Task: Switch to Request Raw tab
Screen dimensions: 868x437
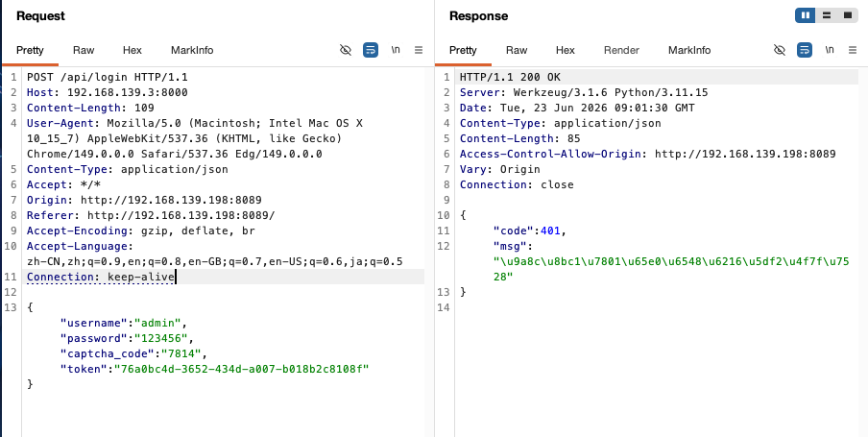Action: coord(84,50)
